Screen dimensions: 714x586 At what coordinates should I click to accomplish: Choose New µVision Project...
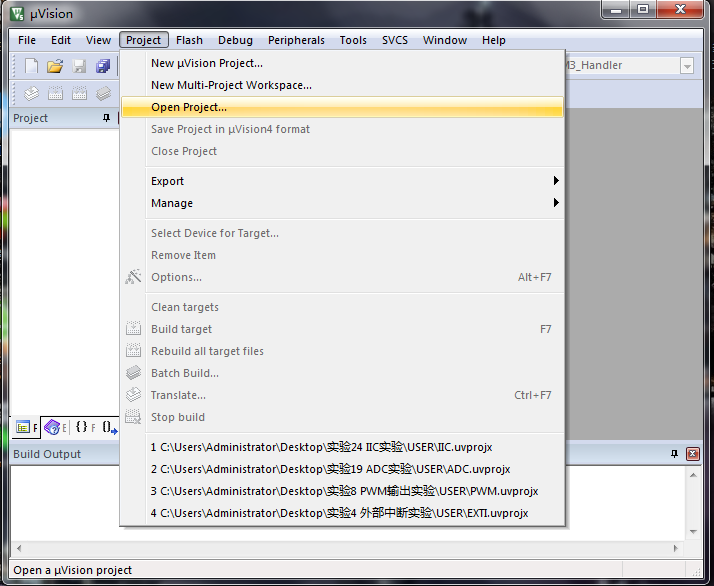[342, 63]
